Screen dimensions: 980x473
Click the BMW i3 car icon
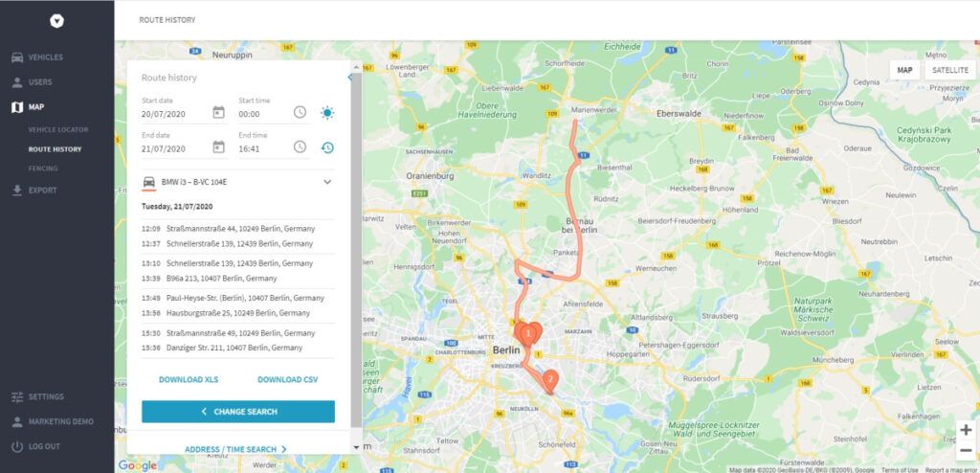(x=148, y=182)
